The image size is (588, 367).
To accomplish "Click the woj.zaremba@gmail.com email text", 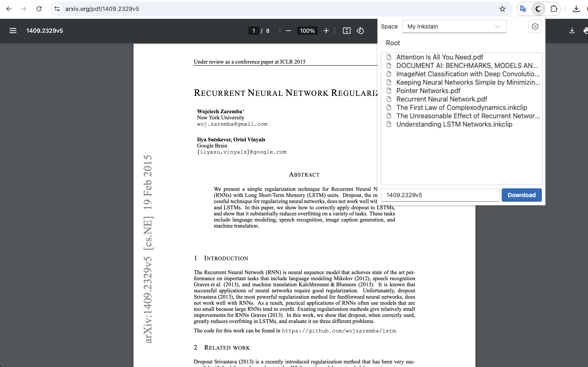I will coord(232,124).
